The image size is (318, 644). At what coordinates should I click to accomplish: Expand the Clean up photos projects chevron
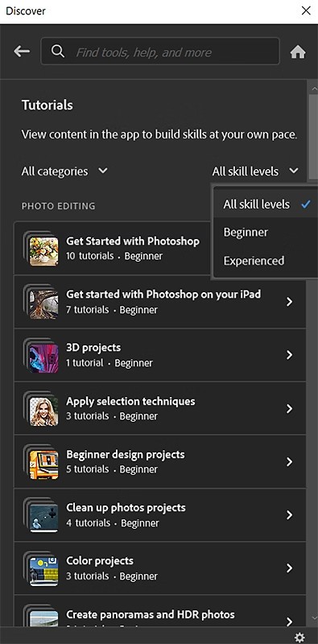tap(290, 515)
